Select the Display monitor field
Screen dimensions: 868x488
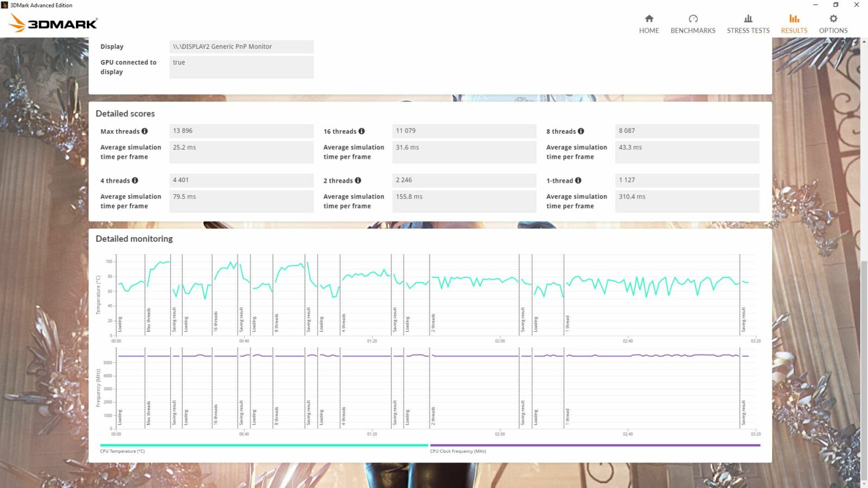[241, 47]
